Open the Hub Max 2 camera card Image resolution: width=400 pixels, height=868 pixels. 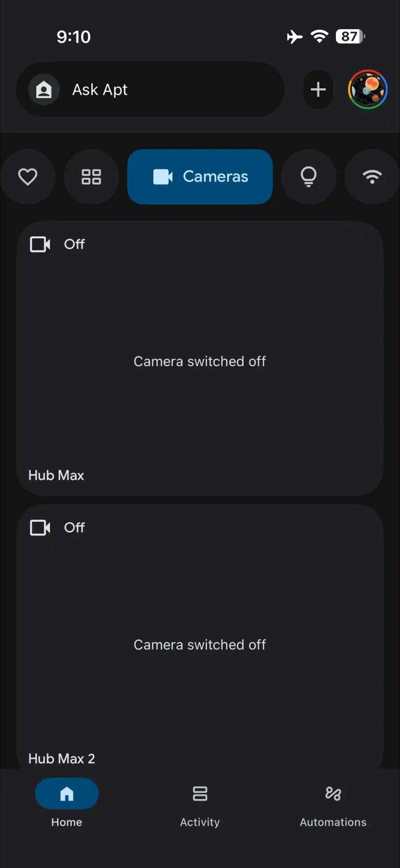200,645
